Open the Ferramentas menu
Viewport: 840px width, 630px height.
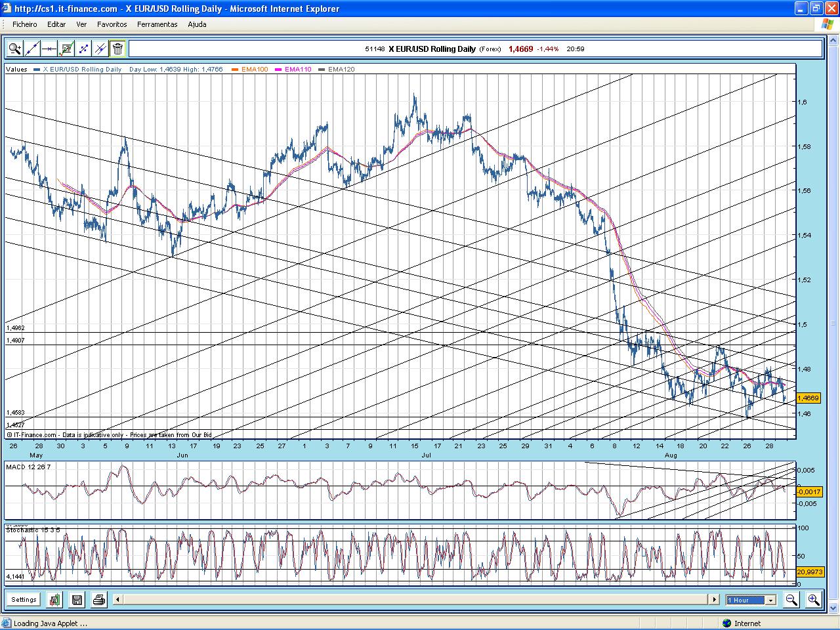coord(157,24)
